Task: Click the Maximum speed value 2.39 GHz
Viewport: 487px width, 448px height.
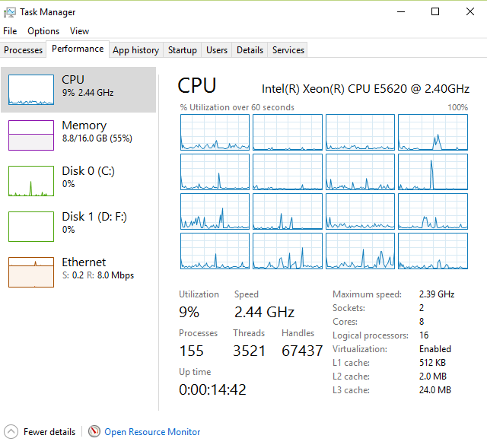Action: click(x=437, y=294)
